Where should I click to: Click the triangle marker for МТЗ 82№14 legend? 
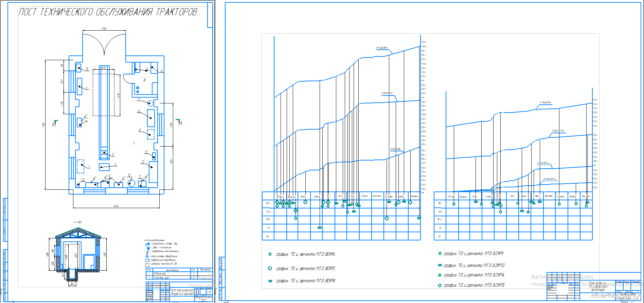click(440, 275)
